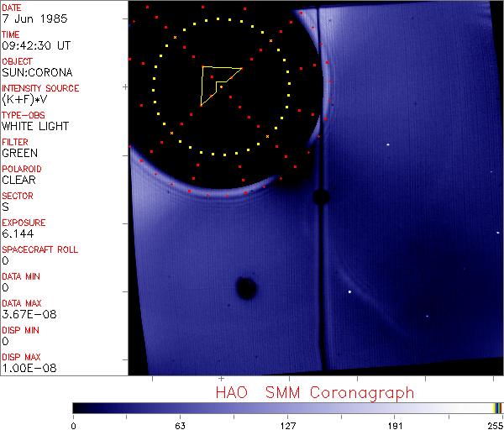This screenshot has width=504, height=430.
Task: Click the SUN:CORONA object value
Action: (36, 72)
